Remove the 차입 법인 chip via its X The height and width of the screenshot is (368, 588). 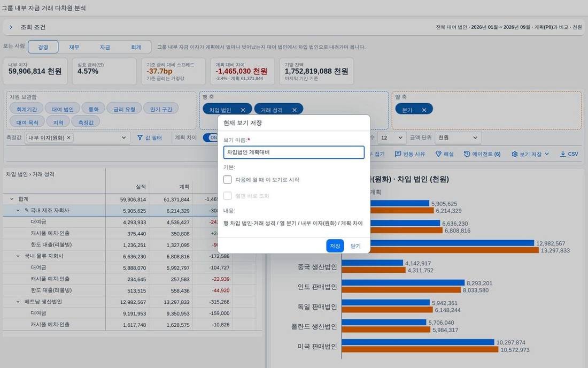click(x=243, y=110)
